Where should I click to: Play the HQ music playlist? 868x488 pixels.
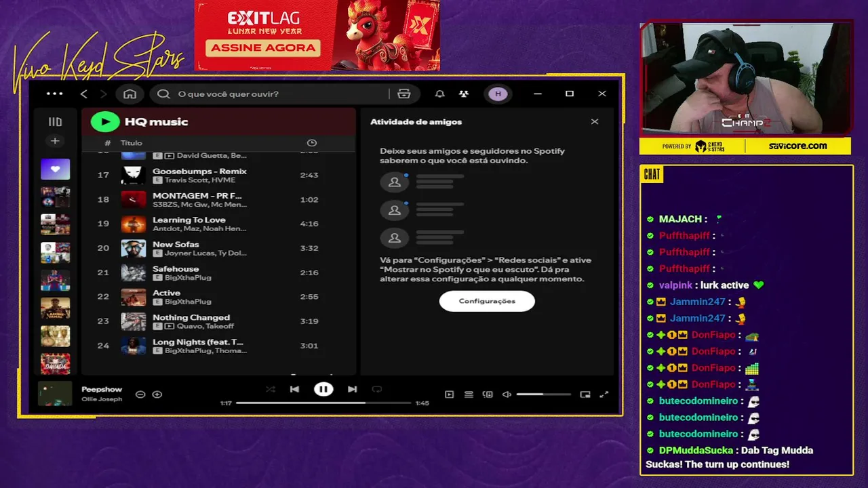105,121
